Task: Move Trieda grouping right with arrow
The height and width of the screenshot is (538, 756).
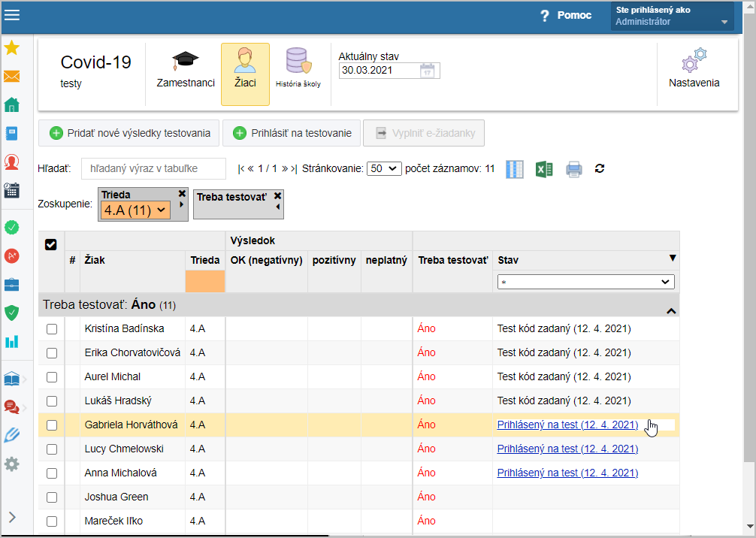Action: coord(182,204)
